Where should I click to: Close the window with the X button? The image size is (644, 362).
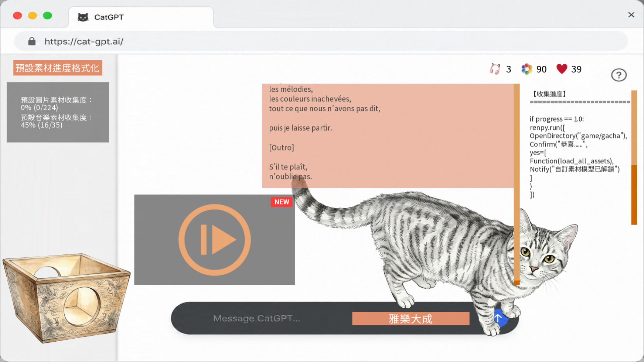point(631,15)
